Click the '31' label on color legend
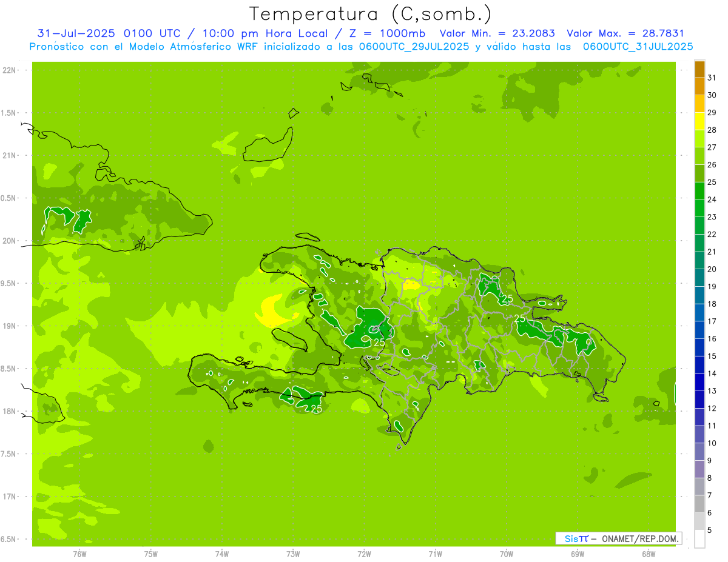 712,78
